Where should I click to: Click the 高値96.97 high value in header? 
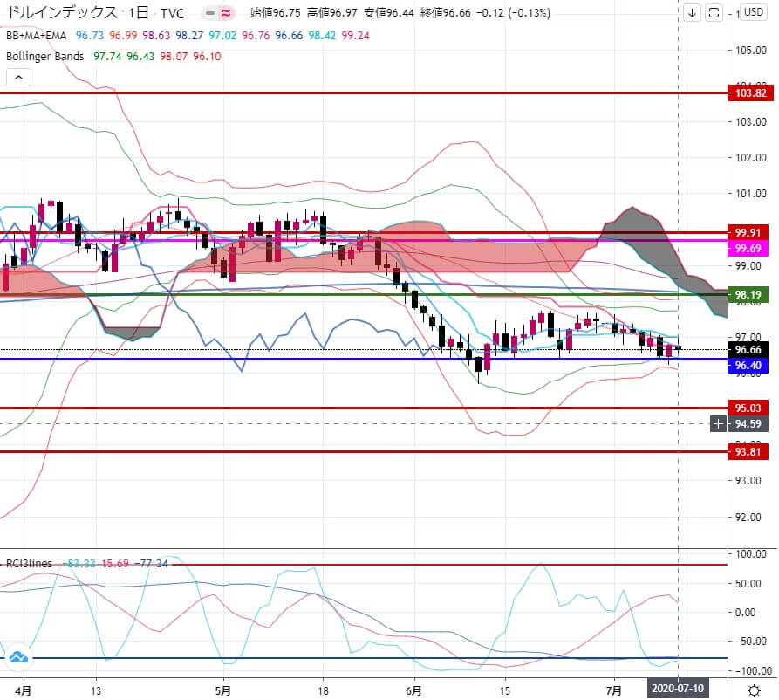point(331,13)
